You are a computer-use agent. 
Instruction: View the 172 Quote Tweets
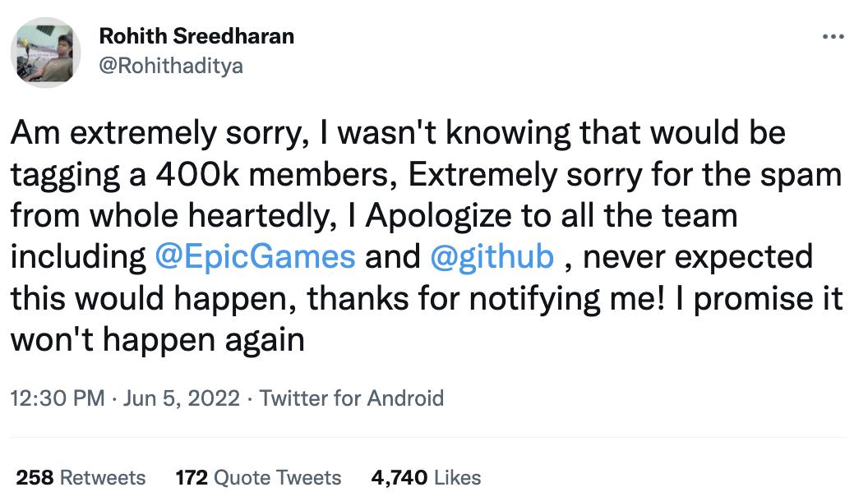click(x=259, y=478)
